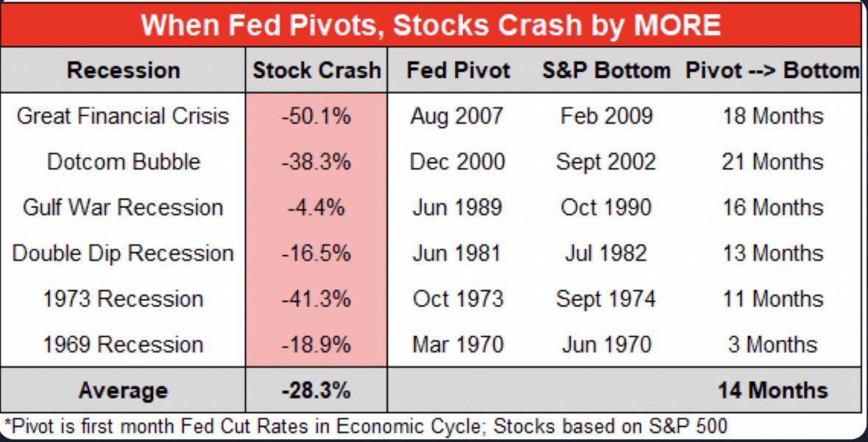Click the Double Dip Recession row label
Viewport: 868px width, 442px height.
pos(123,253)
